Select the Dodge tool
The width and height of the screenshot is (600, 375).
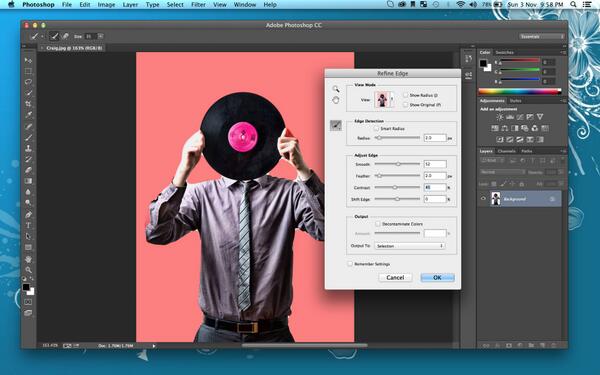pos(28,203)
